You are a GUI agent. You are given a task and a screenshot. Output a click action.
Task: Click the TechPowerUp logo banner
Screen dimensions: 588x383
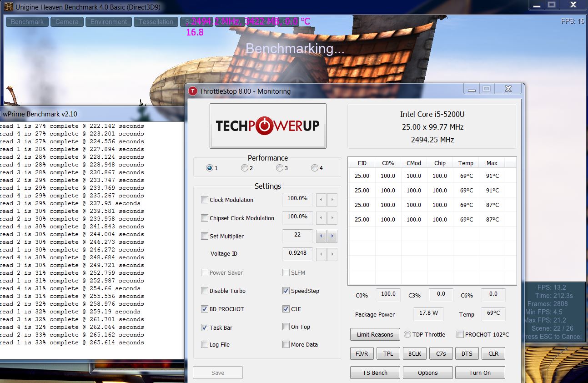268,126
